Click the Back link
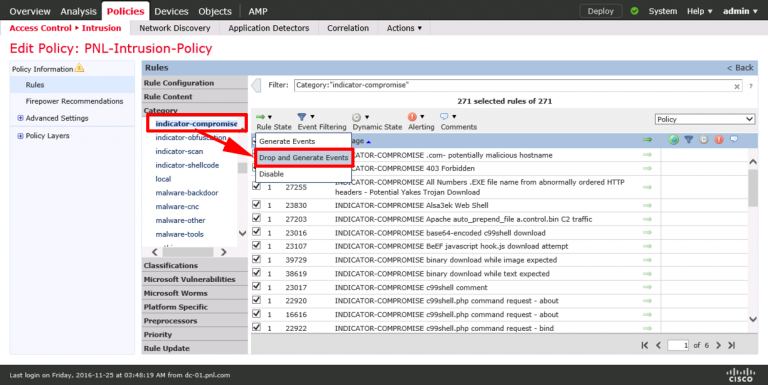Image resolution: width=768 pixels, height=385 pixels. tap(740, 68)
